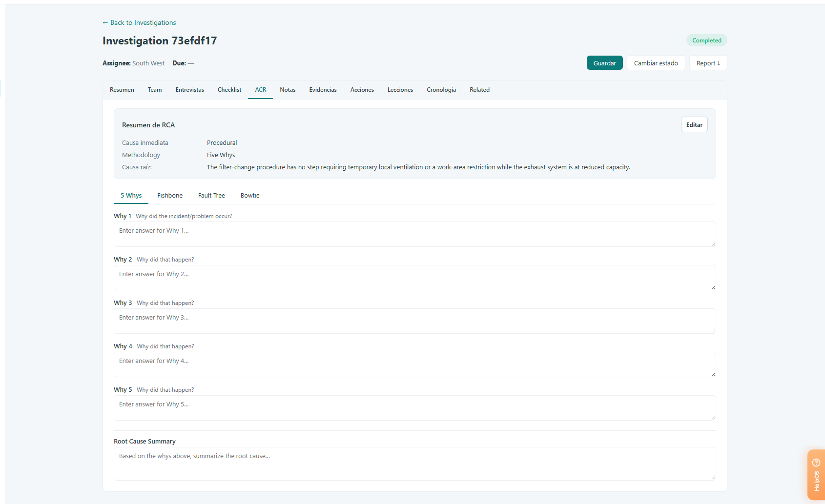Select the ACR tab
Screen dimensions: 825x504
tap(261, 90)
